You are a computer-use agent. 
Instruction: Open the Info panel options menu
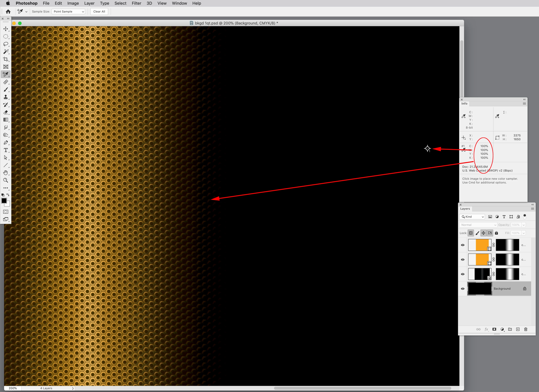click(524, 104)
